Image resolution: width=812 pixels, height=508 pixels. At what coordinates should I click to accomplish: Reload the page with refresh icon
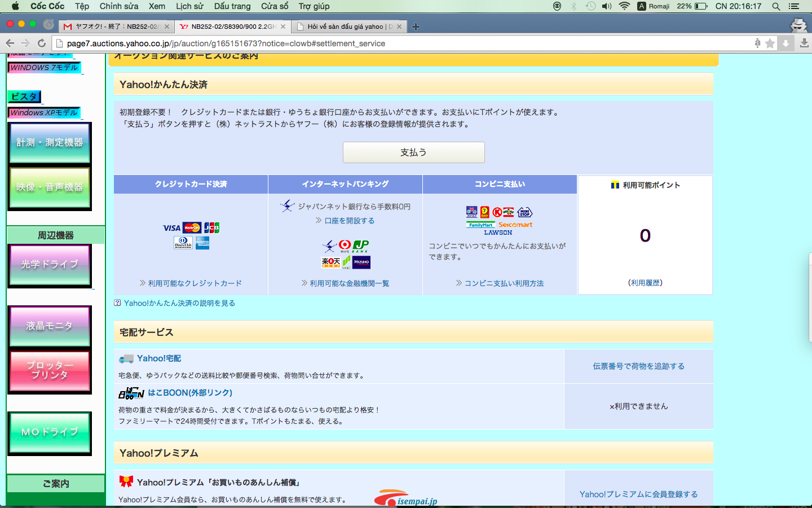click(41, 43)
